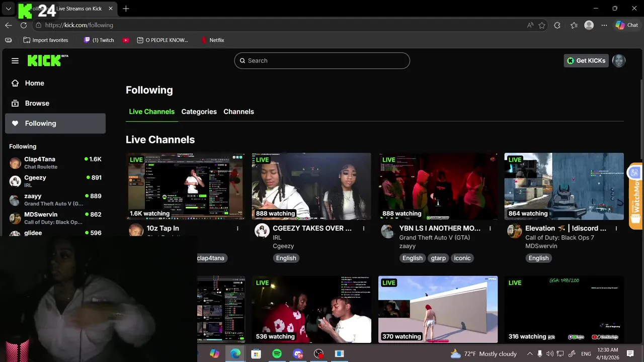Open Microsoft Store from the taskbar

point(256,354)
